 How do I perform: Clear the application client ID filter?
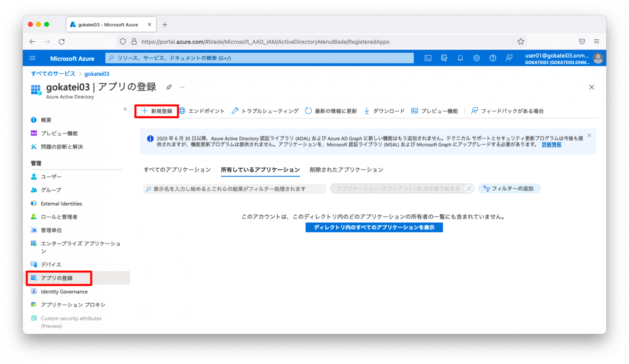point(469,188)
